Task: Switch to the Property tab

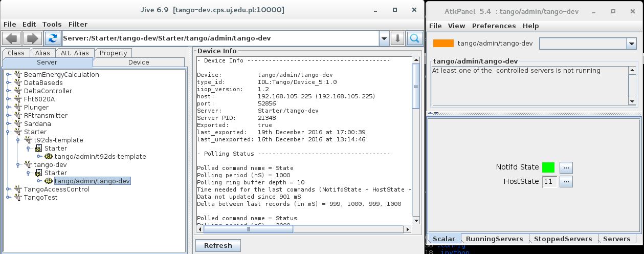Action: pyautogui.click(x=113, y=53)
